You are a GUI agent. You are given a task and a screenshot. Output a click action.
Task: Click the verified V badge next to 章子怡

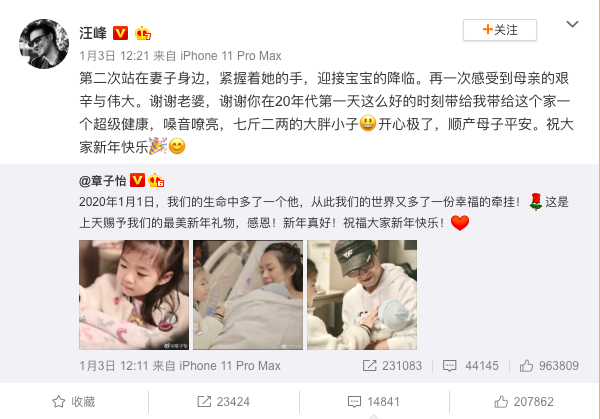pyautogui.click(x=137, y=180)
